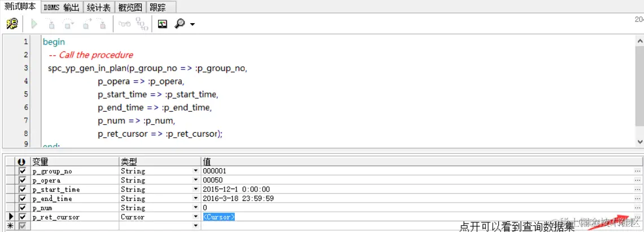Viewport: 644px width, 232px height.
Task: Select the p_opera variable name cell
Action: coord(75,180)
